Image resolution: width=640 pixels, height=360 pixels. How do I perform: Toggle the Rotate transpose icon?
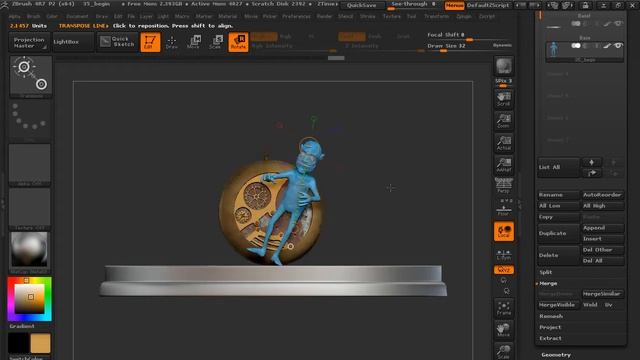[238, 42]
